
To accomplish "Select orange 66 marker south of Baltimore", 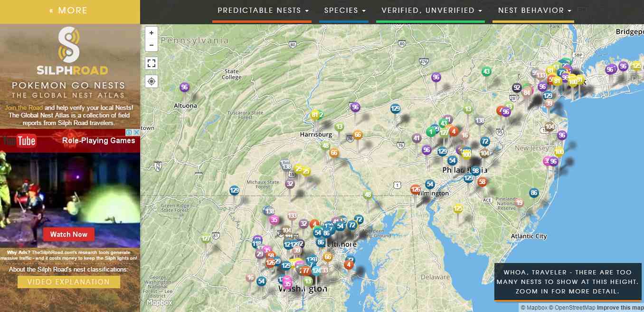I will pyautogui.click(x=328, y=257).
